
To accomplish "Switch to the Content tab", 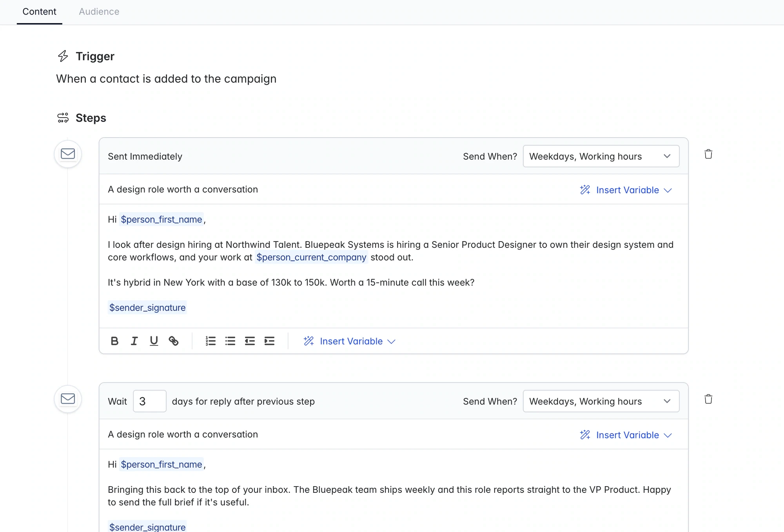I will tap(39, 12).
